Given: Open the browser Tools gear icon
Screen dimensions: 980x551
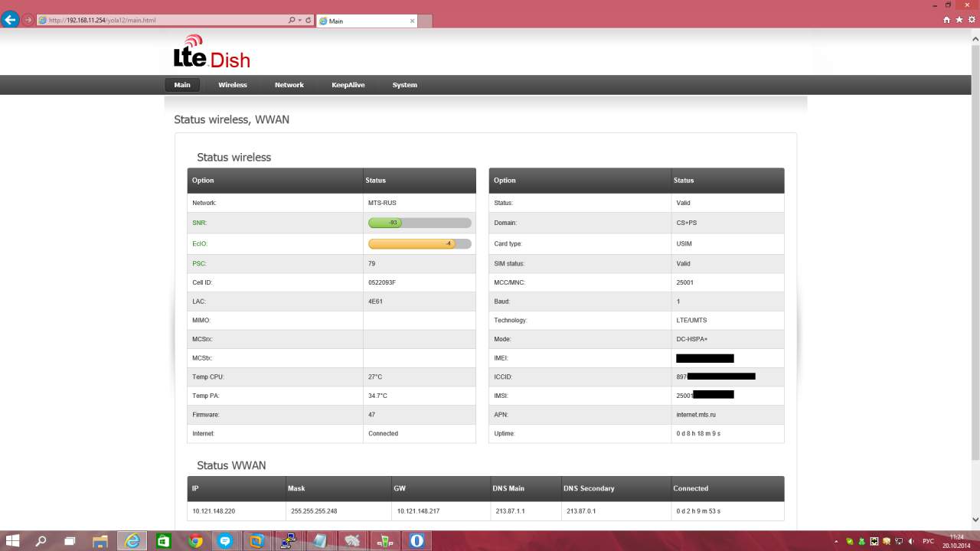Looking at the screenshot, I should click(x=971, y=20).
